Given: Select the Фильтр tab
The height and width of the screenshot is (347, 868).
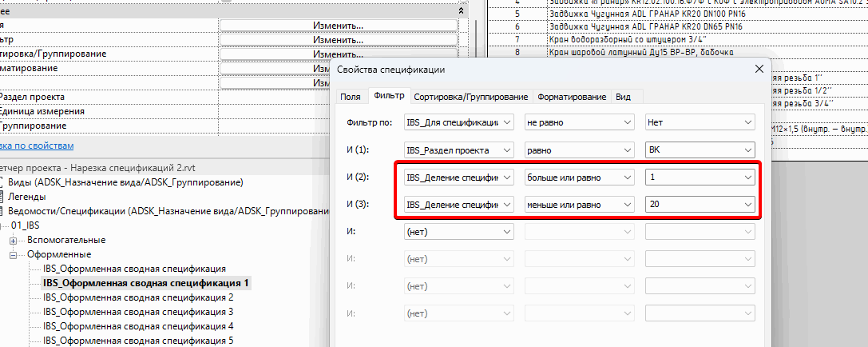Looking at the screenshot, I should pyautogui.click(x=389, y=95).
